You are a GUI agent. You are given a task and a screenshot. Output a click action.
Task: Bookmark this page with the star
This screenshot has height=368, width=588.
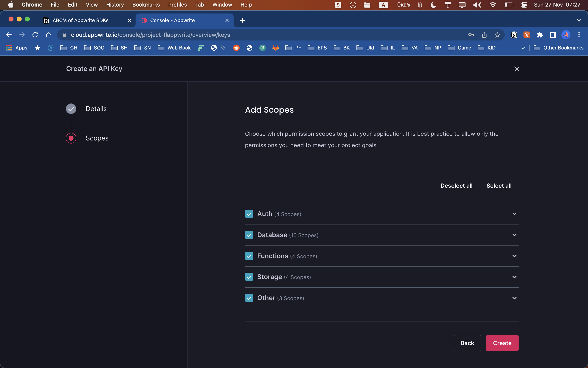497,35
